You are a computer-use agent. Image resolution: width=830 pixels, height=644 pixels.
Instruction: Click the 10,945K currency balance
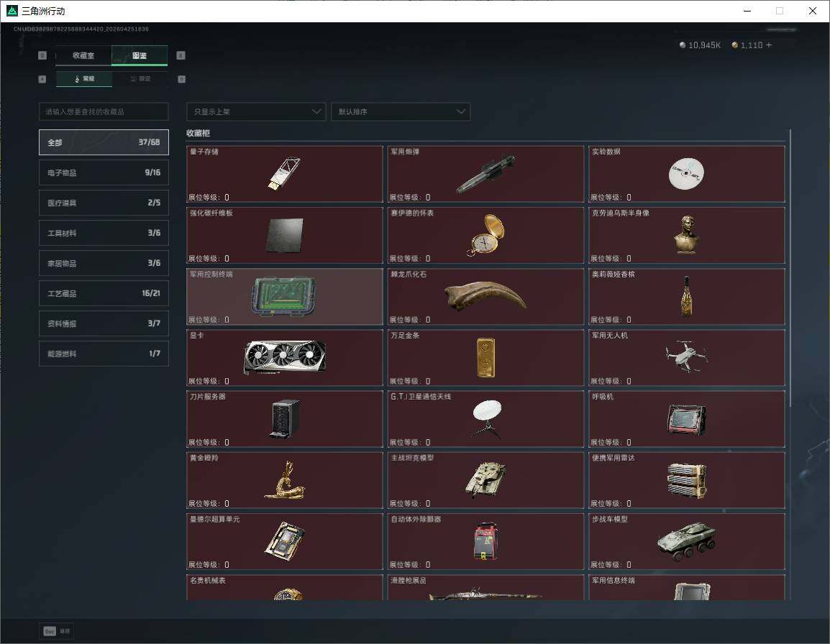coord(700,45)
